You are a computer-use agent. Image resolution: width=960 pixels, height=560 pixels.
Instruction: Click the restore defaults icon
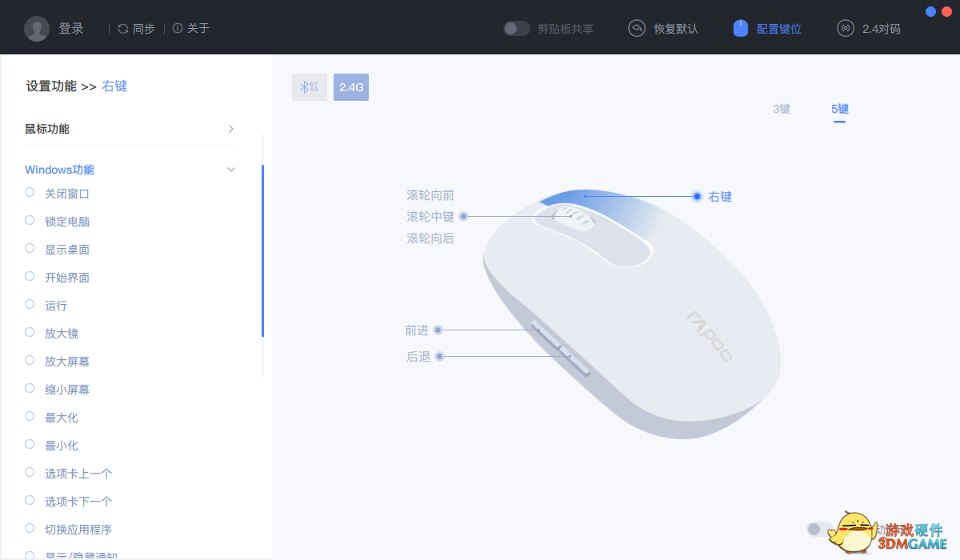(637, 29)
